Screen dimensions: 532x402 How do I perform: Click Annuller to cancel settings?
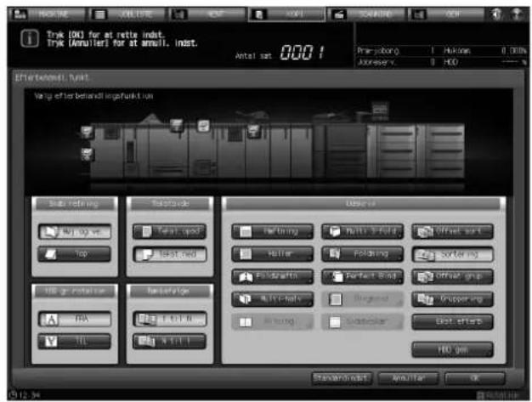pyautogui.click(x=409, y=378)
